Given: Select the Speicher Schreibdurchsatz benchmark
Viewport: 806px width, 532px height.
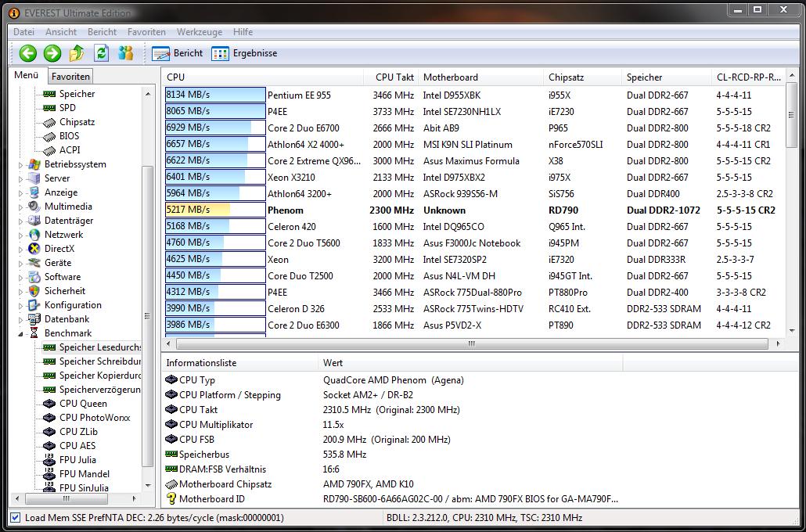Looking at the screenshot, I should (99, 361).
